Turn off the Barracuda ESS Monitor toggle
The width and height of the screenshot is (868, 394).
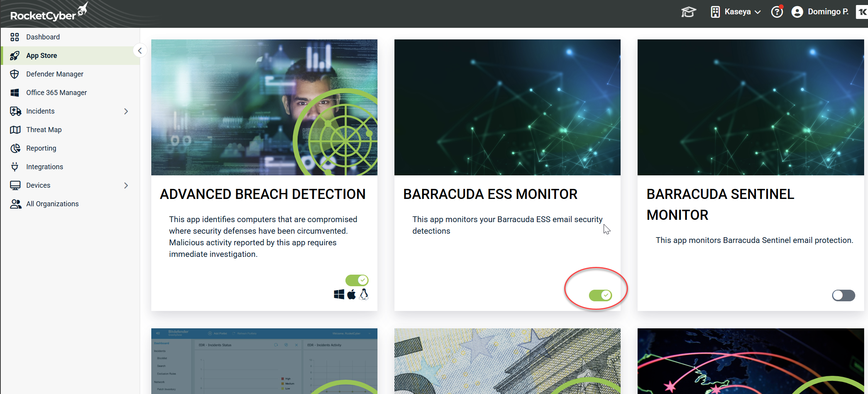pos(600,295)
